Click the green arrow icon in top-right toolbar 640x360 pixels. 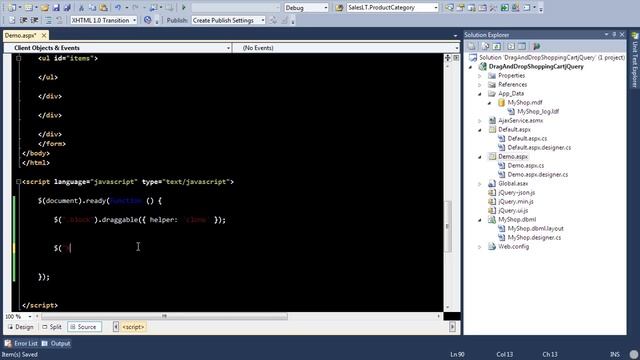coord(504,7)
